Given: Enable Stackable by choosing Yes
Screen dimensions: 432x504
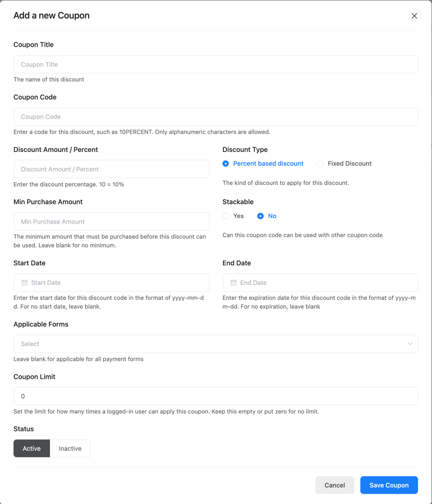Looking at the screenshot, I should pyautogui.click(x=226, y=216).
